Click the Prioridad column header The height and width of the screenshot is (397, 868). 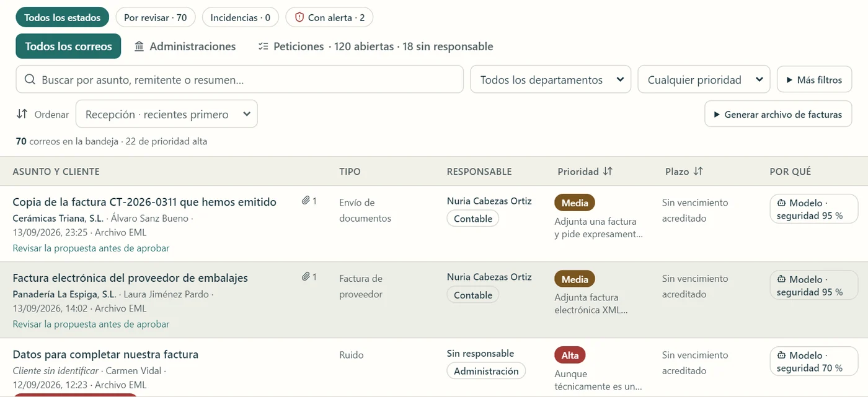tap(585, 171)
